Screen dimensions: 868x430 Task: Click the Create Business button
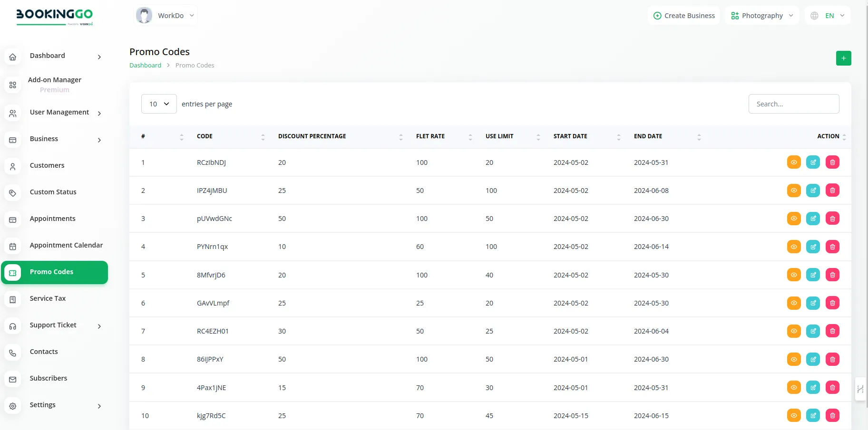(x=684, y=16)
